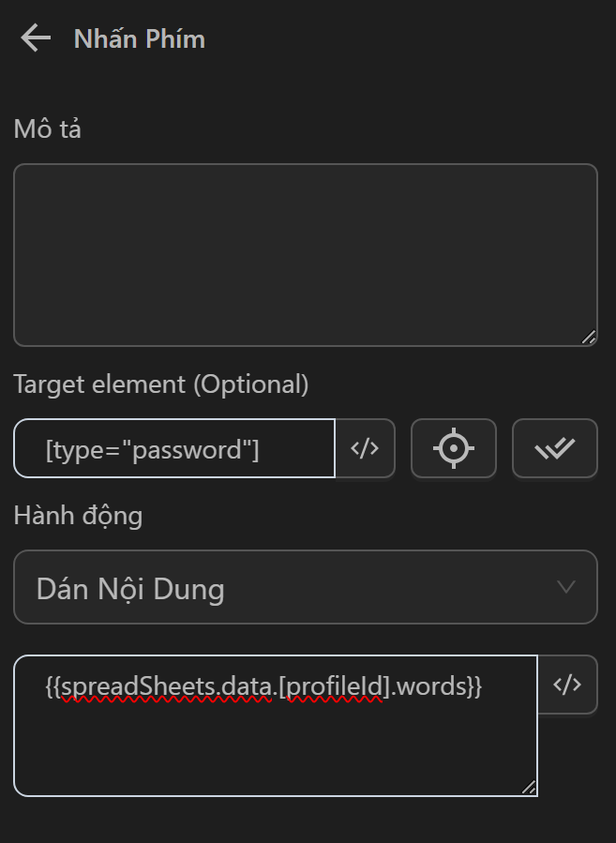This screenshot has height=843, width=616.
Task: Click the Target element (Optional) label
Action: 160,384
